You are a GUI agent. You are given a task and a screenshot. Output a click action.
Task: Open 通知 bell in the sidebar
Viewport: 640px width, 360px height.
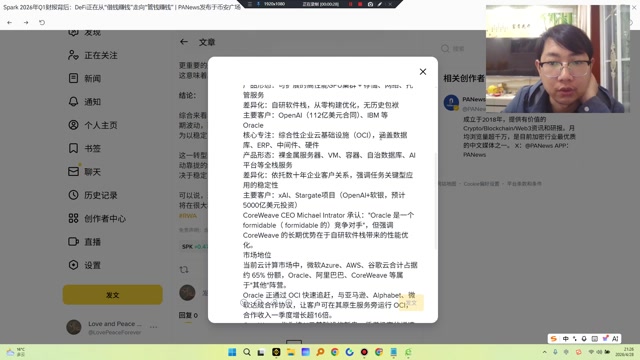pyautogui.click(x=84, y=102)
